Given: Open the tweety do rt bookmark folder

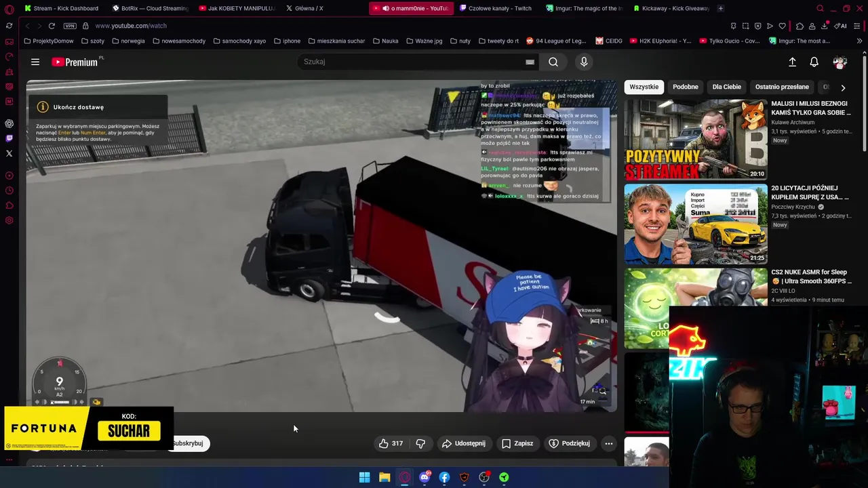Looking at the screenshot, I should [x=498, y=41].
